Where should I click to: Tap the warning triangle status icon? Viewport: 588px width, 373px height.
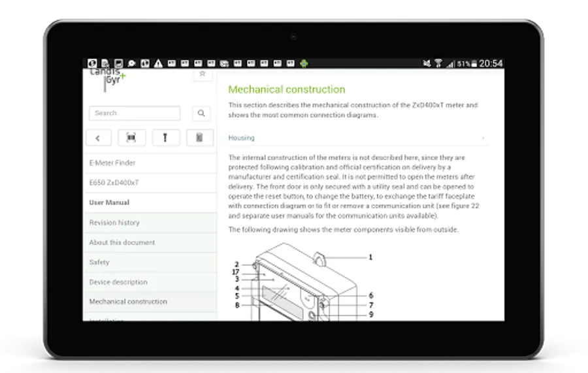(x=158, y=63)
